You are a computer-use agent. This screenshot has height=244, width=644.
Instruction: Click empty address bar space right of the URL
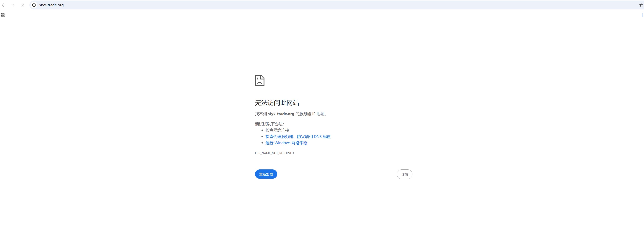pyautogui.click(x=325, y=5)
